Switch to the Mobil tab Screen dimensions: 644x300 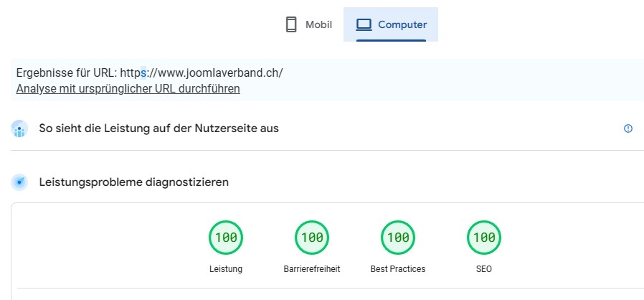point(309,25)
